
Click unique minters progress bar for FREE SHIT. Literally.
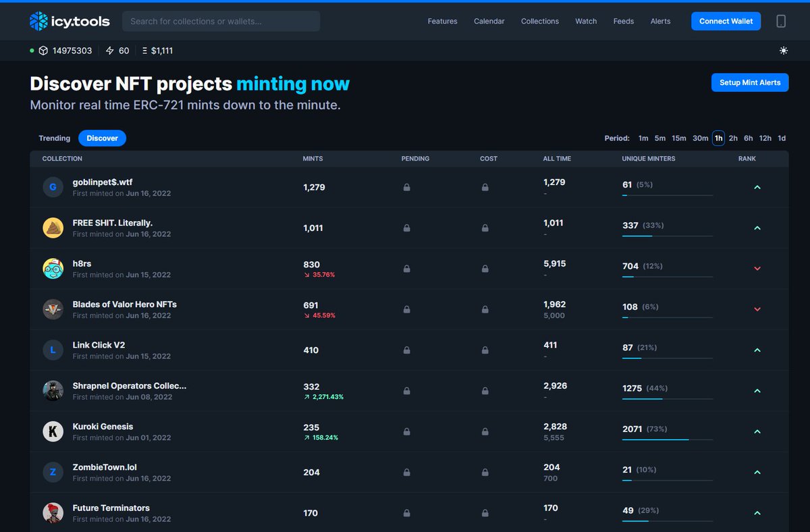point(668,236)
